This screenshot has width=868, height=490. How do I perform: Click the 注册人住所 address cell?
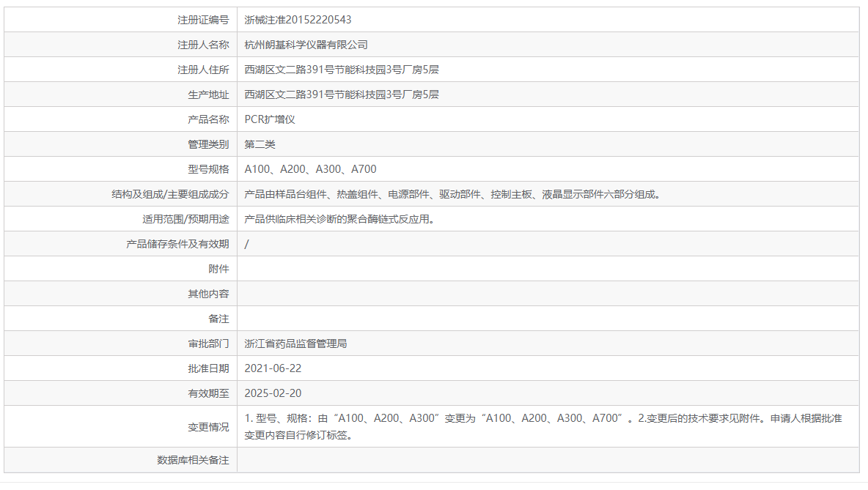coord(337,70)
